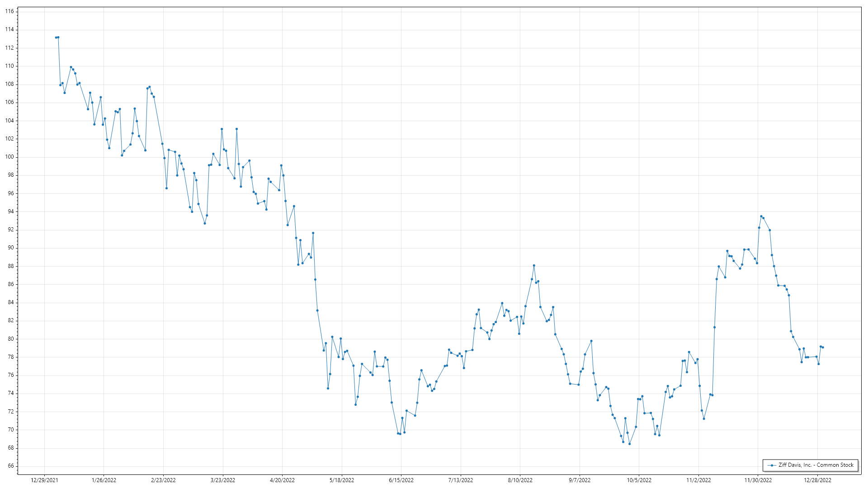Click the 6/15/2022 axis date
Viewport: 868px width, 488px height.
tap(401, 480)
